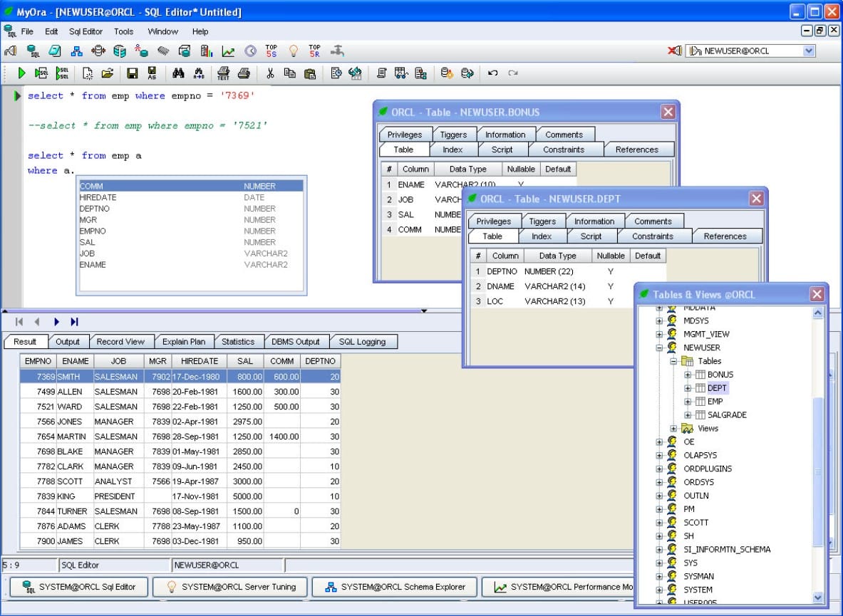Viewport: 843px width, 616px height.
Task: Switch to SYSTEM@ORCL Server Tuning window button
Action: pyautogui.click(x=230, y=587)
